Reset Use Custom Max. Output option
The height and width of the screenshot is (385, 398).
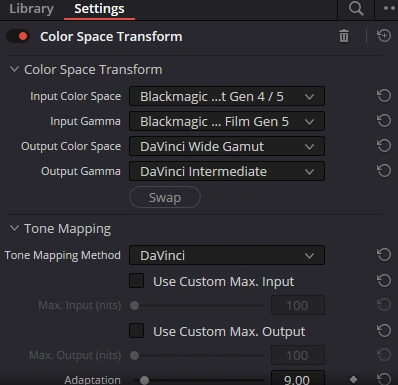(x=384, y=331)
